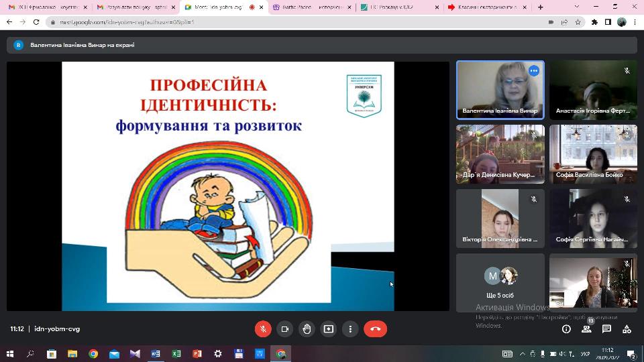The image size is (644, 362).
Task: Open Excel from taskbar
Action: click(x=176, y=354)
